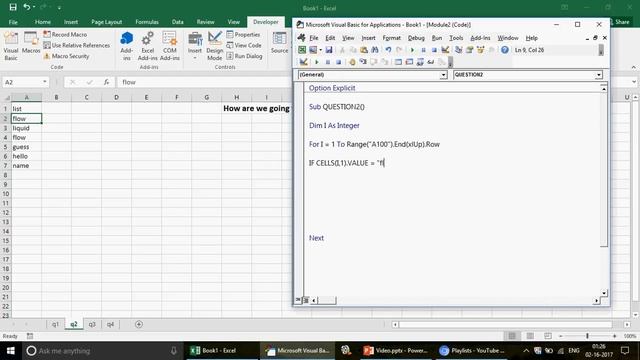Open the Properties Window icon in VBA toolbar
This screenshot has height=360, width=640.
click(469, 50)
